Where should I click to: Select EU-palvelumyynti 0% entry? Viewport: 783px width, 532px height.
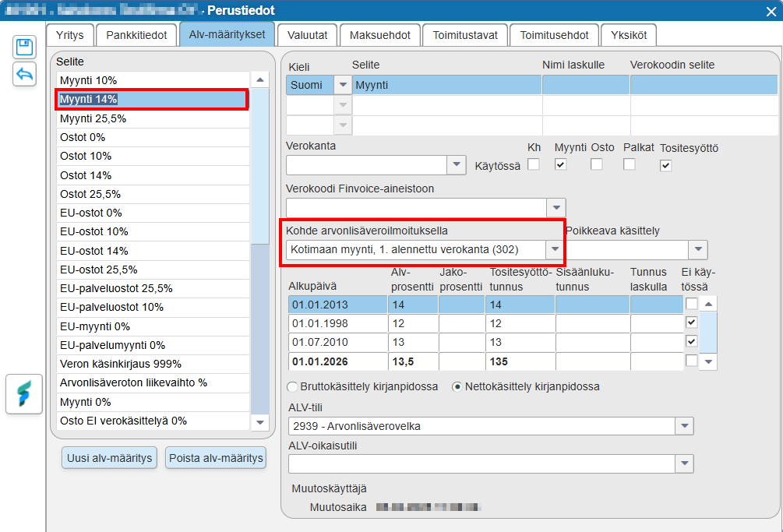(x=153, y=345)
